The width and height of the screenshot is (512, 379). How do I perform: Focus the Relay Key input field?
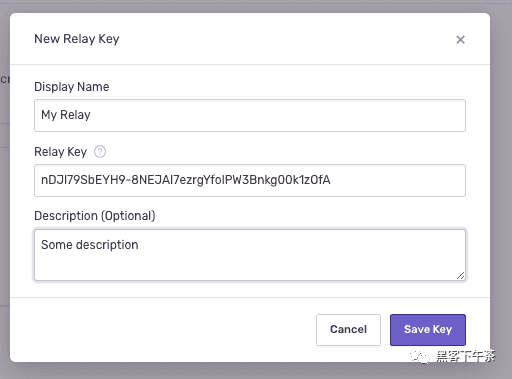click(250, 180)
